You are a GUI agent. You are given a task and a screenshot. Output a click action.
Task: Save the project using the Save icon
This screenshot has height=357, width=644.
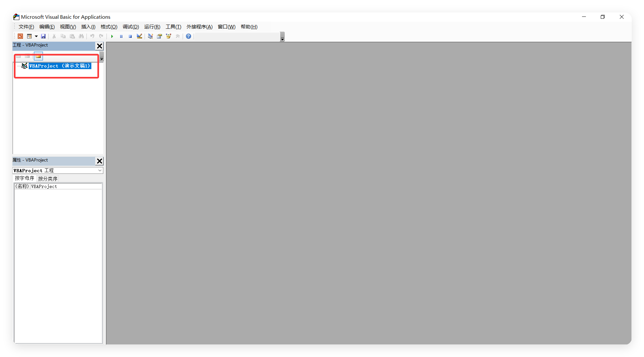click(43, 36)
